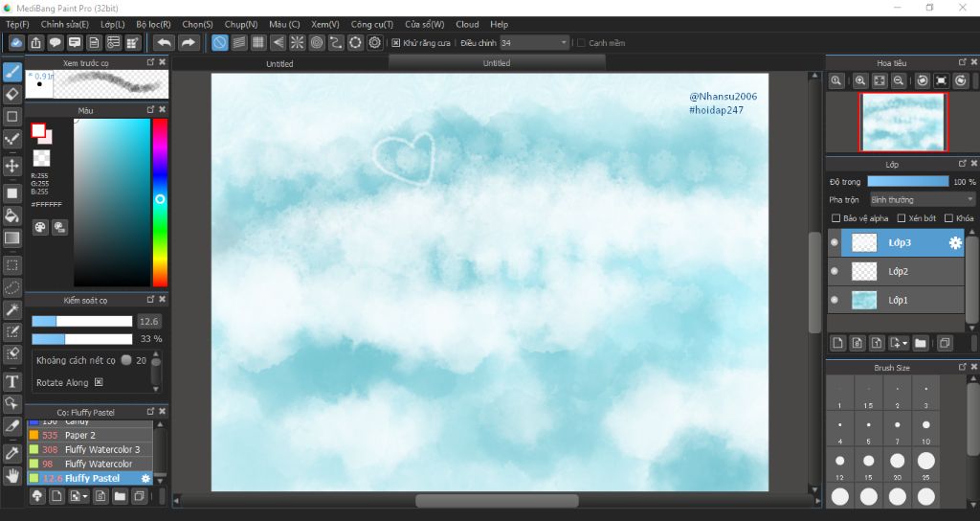The width and height of the screenshot is (980, 521).
Task: Select the Magic Wand tool
Action: pos(11,309)
